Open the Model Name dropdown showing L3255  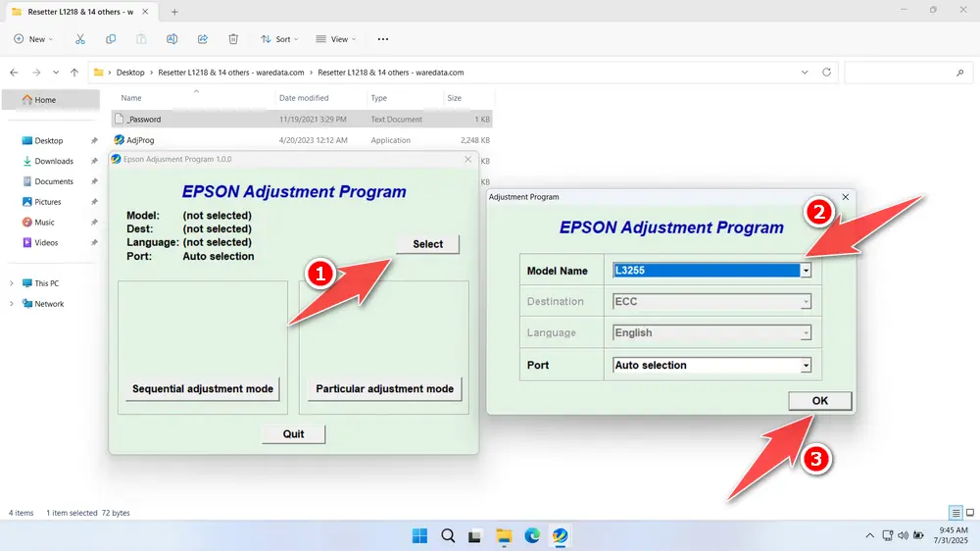(x=806, y=271)
